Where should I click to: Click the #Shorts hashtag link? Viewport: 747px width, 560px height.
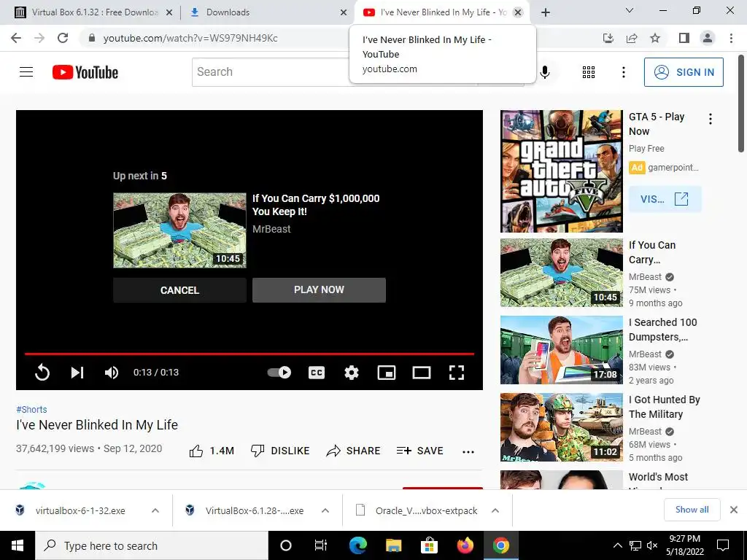pyautogui.click(x=31, y=410)
